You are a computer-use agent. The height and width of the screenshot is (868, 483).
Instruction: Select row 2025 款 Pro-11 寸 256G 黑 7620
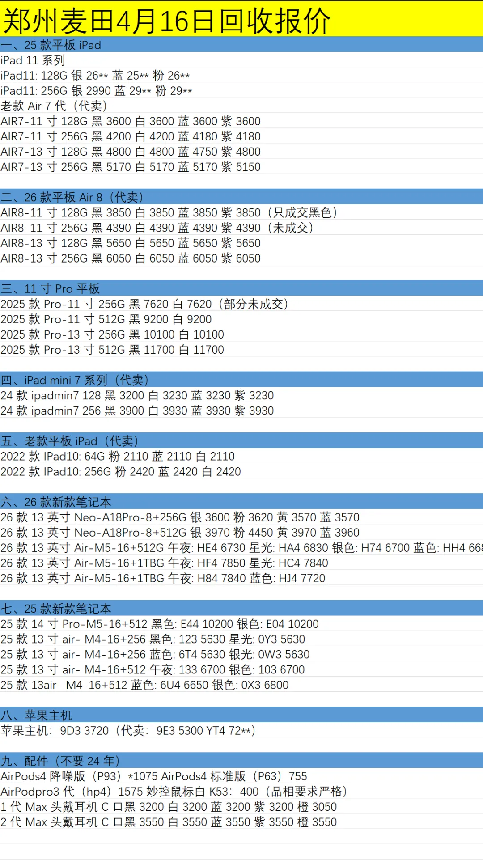coord(241,303)
